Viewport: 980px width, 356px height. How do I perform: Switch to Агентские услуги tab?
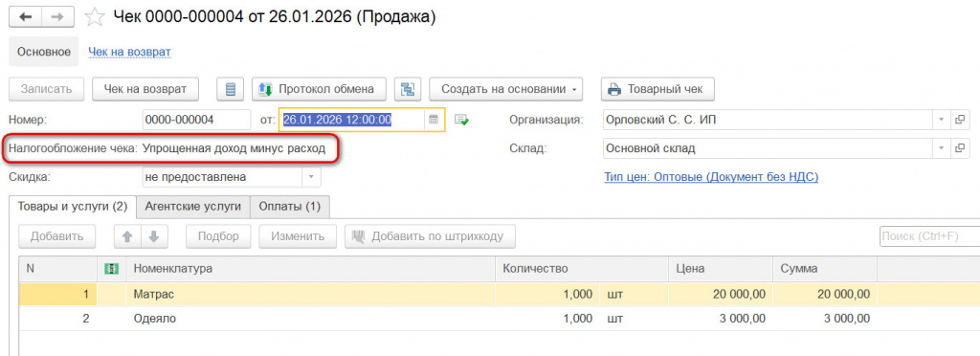tap(193, 207)
